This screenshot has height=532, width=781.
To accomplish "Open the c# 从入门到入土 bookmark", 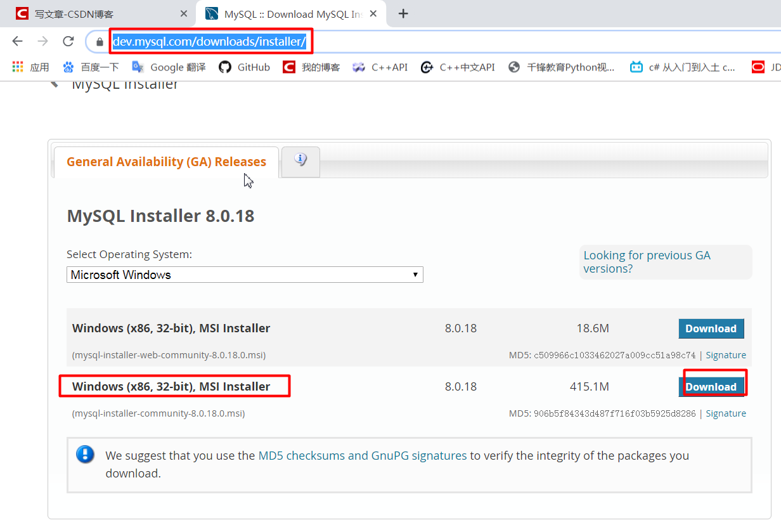I will pos(683,67).
